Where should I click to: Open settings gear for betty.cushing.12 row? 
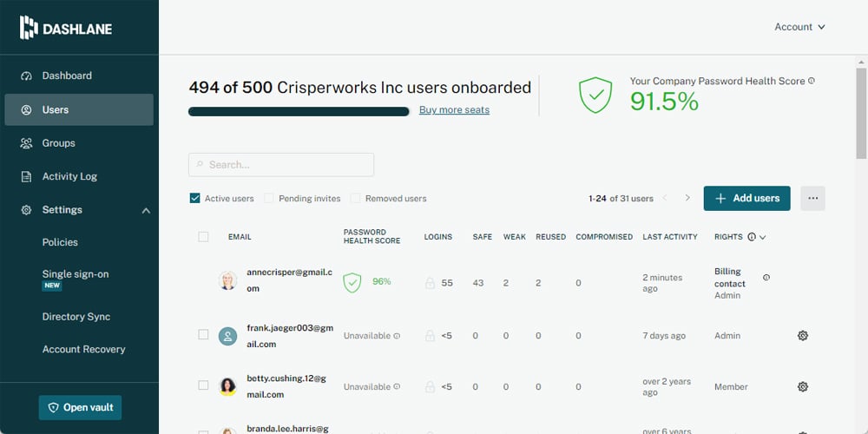pyautogui.click(x=803, y=386)
